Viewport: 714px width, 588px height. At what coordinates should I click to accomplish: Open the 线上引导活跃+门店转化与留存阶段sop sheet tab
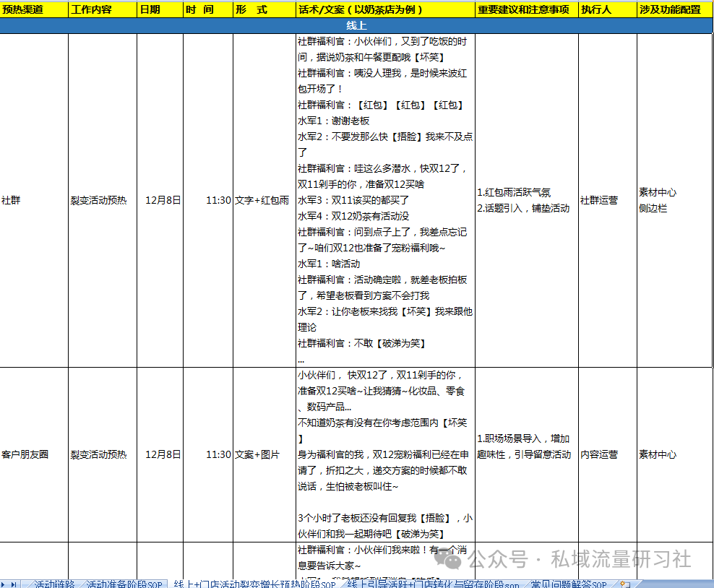point(433,584)
